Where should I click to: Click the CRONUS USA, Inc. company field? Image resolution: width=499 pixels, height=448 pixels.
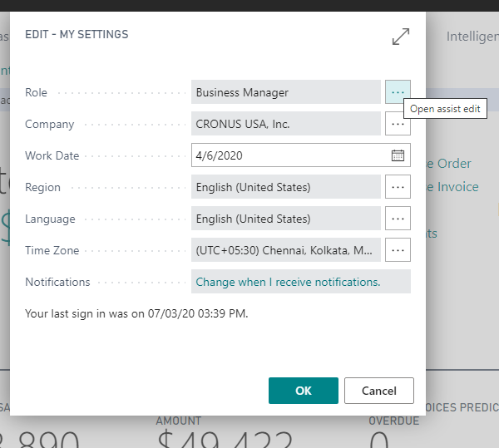pyautogui.click(x=285, y=124)
